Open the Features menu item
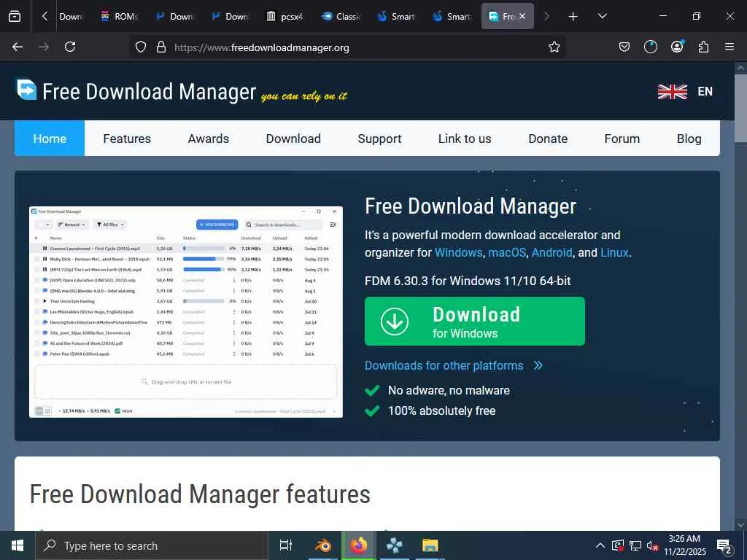The height and width of the screenshot is (560, 747). (x=127, y=139)
